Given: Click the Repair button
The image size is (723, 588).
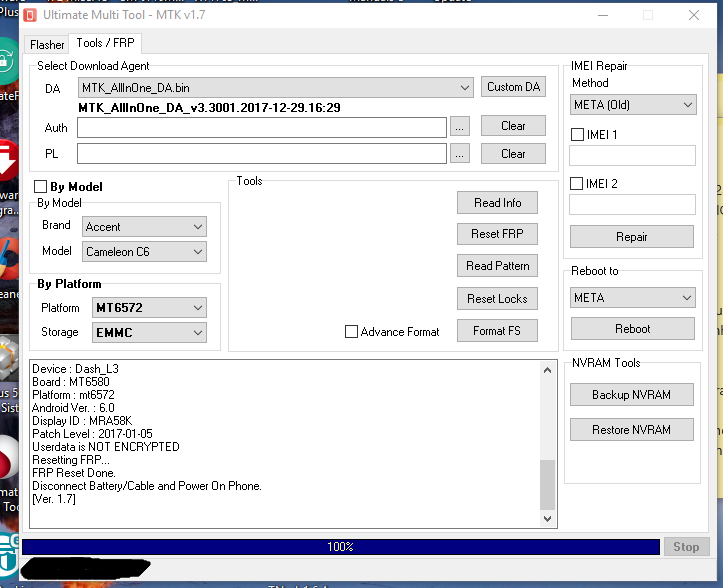Looking at the screenshot, I should (632, 237).
